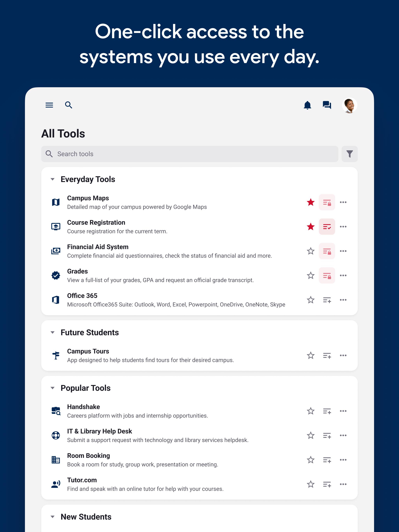Open more options for Office 365

pyautogui.click(x=343, y=300)
